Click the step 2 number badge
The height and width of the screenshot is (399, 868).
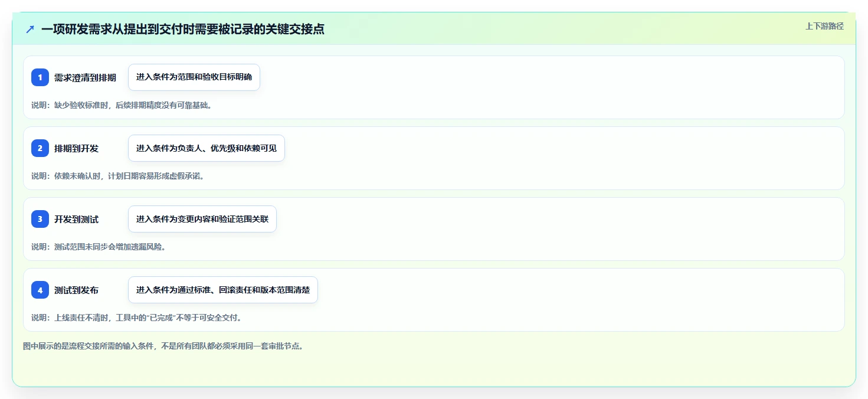click(x=40, y=148)
